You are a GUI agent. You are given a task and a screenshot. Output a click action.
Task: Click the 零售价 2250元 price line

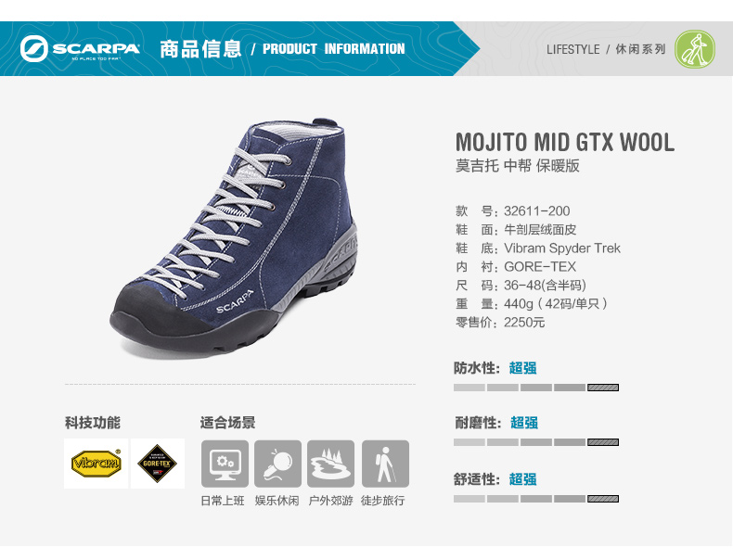[x=500, y=323]
